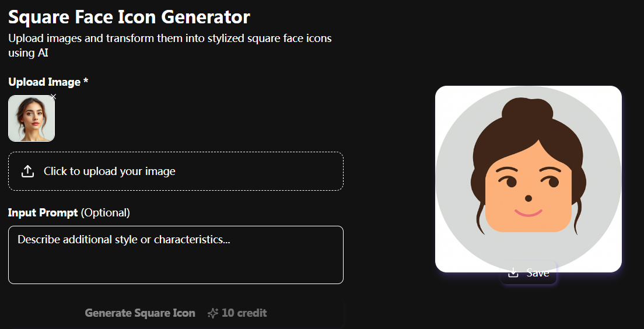Click the avatar's small black nose

pyautogui.click(x=528, y=197)
